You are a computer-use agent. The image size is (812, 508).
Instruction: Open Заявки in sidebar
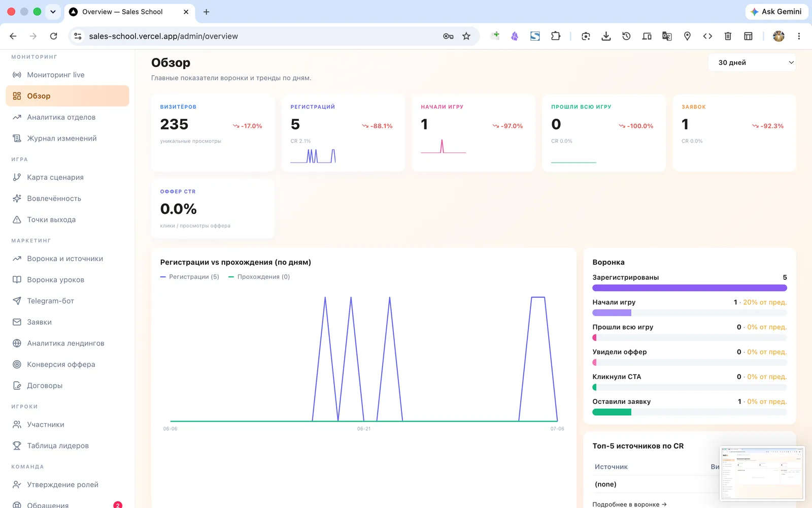click(x=67, y=322)
